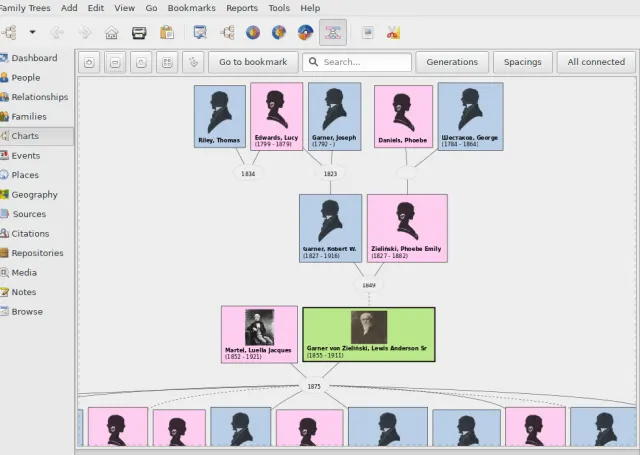Image resolution: width=640 pixels, height=455 pixels.
Task: Open the All connected options
Action: (x=596, y=62)
